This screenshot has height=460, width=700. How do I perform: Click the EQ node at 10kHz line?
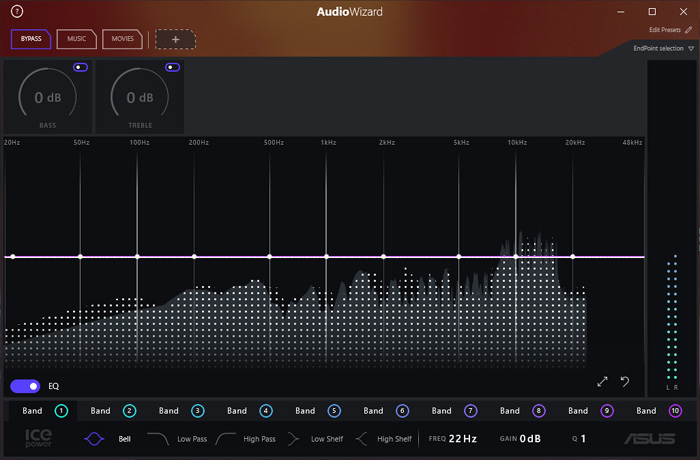point(516,256)
